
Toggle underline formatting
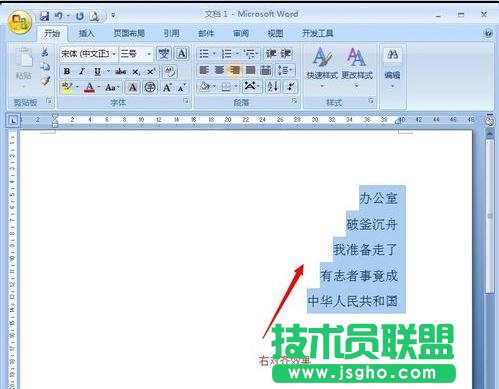[x=97, y=71]
